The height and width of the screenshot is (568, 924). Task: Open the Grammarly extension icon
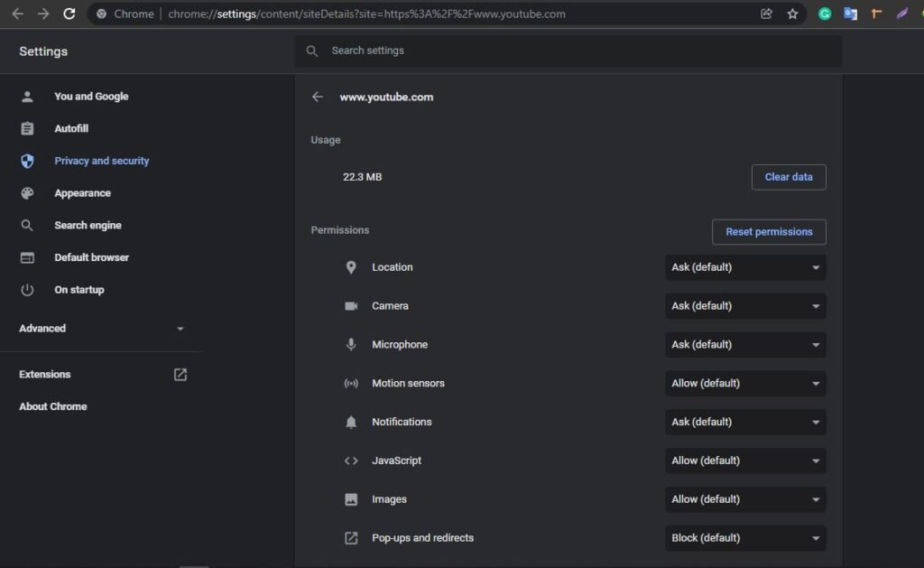(x=825, y=14)
